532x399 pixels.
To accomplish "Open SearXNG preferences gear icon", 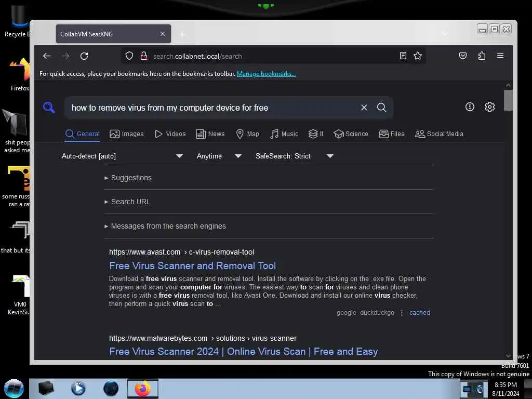I will pos(489,107).
